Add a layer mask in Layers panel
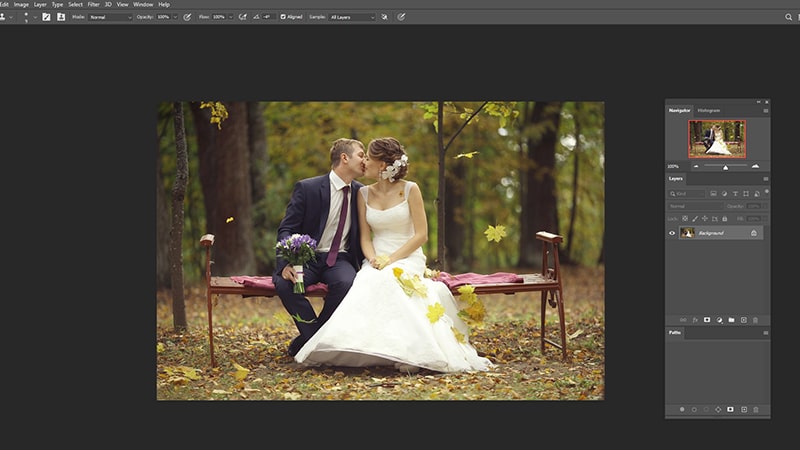 click(707, 320)
